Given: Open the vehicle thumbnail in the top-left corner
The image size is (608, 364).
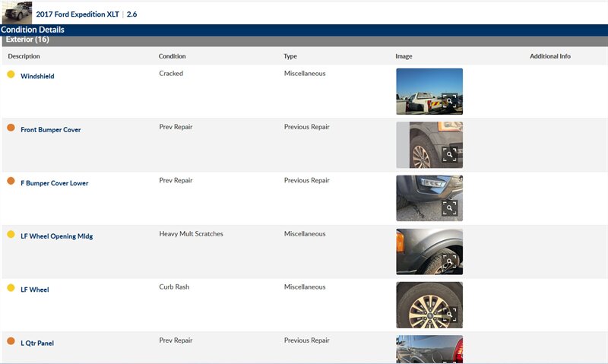Looking at the screenshot, I should (17, 12).
